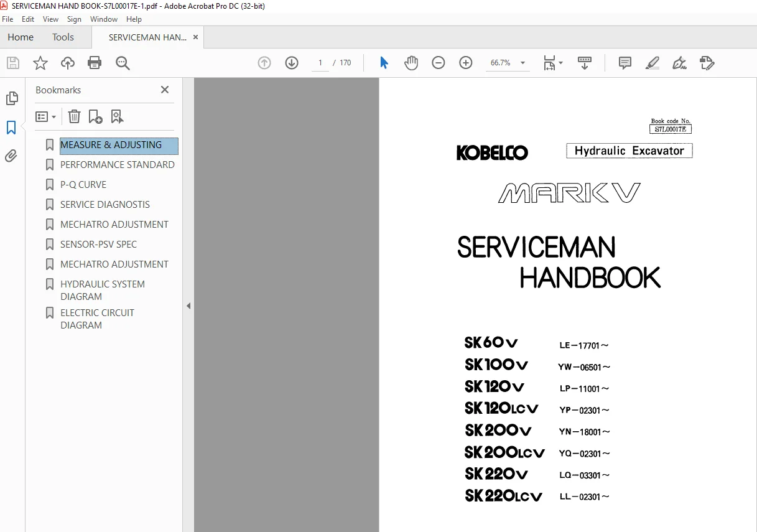Activate the Hand pan tool

411,63
